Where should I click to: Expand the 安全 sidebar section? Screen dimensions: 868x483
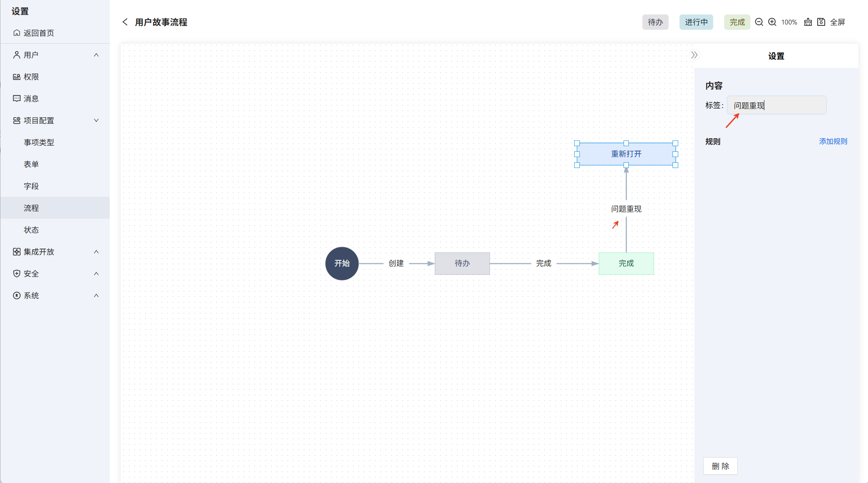[x=96, y=274]
